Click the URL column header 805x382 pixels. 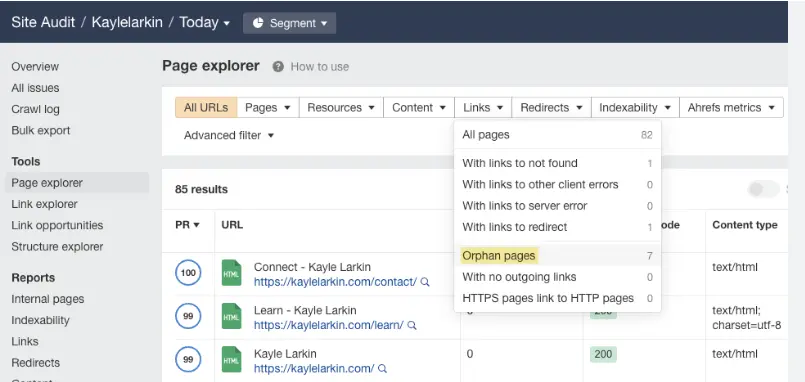click(x=232, y=225)
